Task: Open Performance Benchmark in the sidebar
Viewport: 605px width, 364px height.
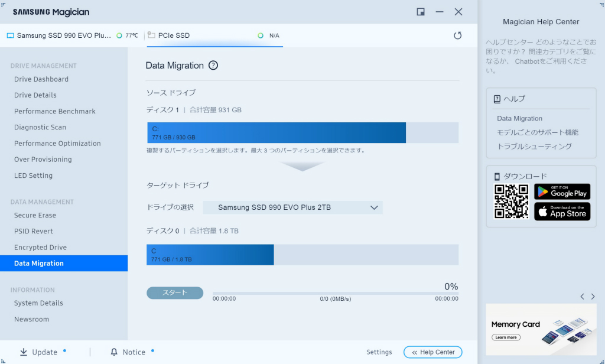Action: pyautogui.click(x=55, y=111)
